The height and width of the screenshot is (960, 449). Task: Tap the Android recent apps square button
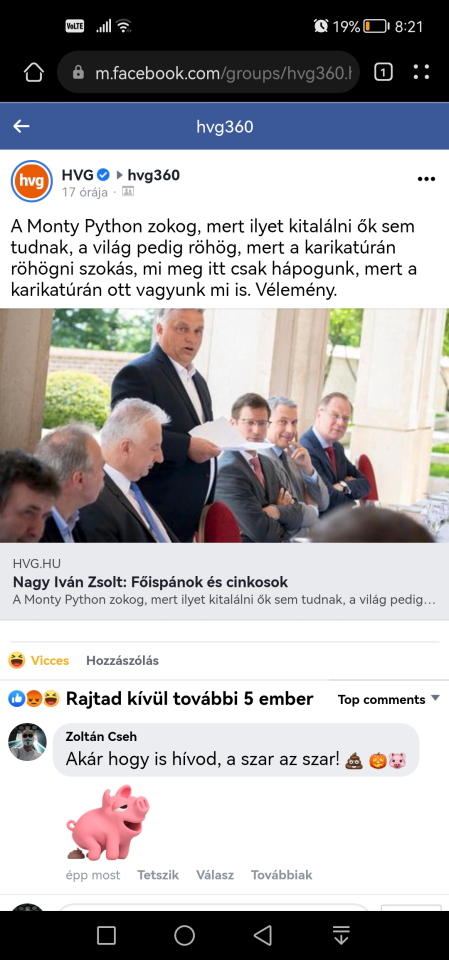tap(107, 935)
